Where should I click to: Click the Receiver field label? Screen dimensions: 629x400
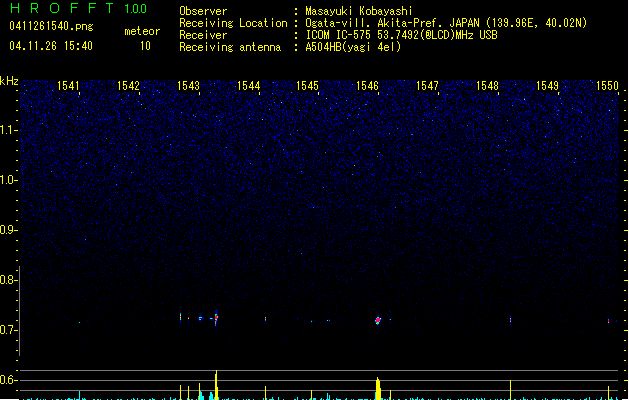(203, 35)
